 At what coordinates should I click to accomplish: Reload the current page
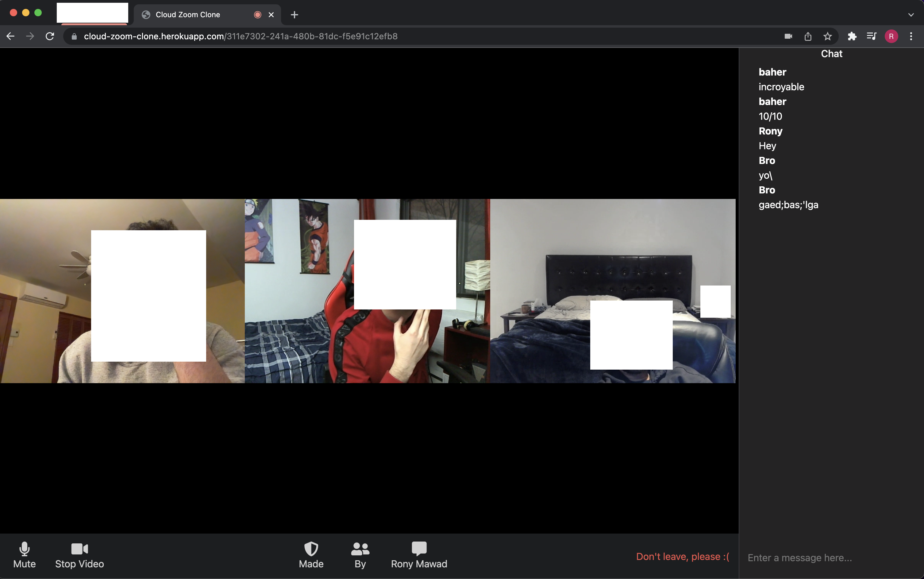coord(49,36)
